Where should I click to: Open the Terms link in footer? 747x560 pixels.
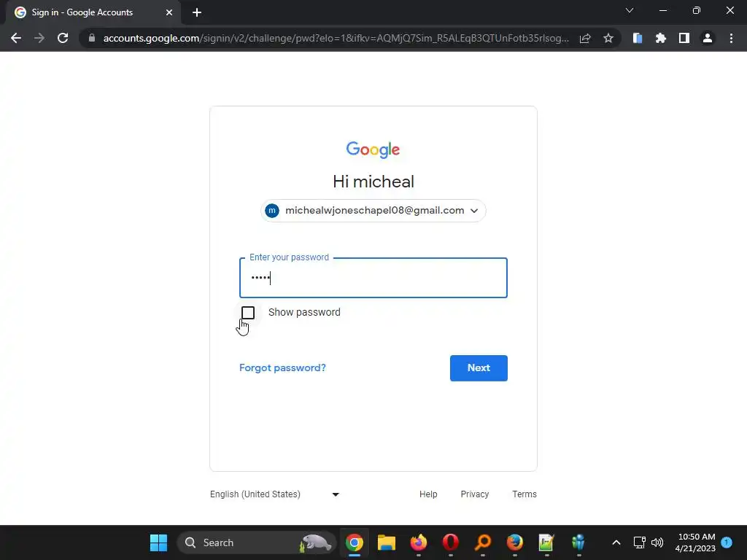(x=524, y=494)
